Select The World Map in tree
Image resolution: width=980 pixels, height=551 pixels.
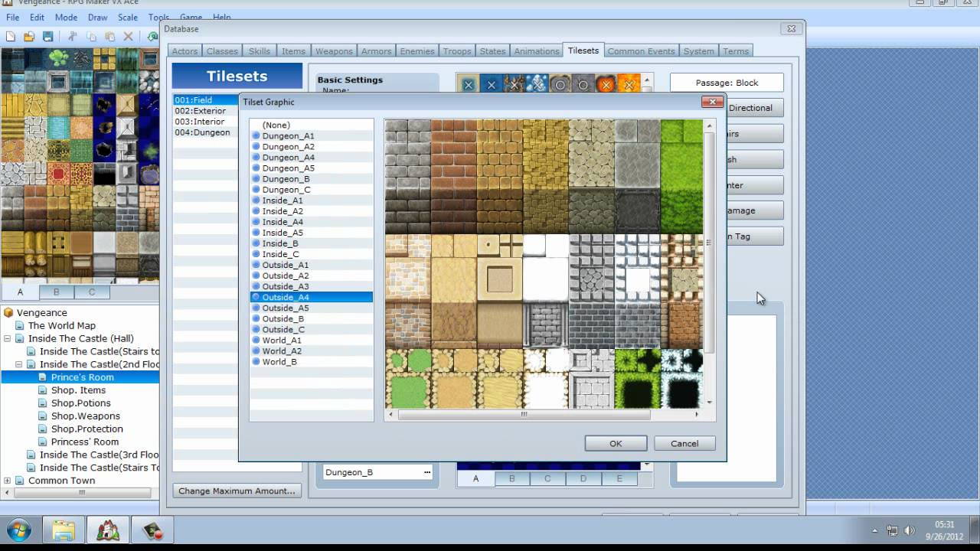(62, 325)
